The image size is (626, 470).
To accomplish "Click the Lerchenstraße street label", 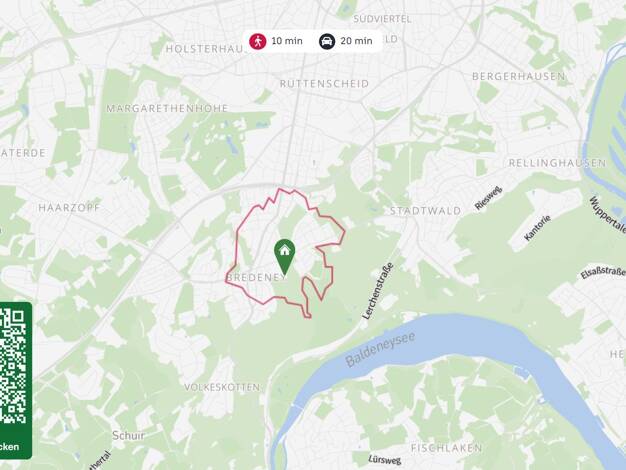I will click(378, 291).
